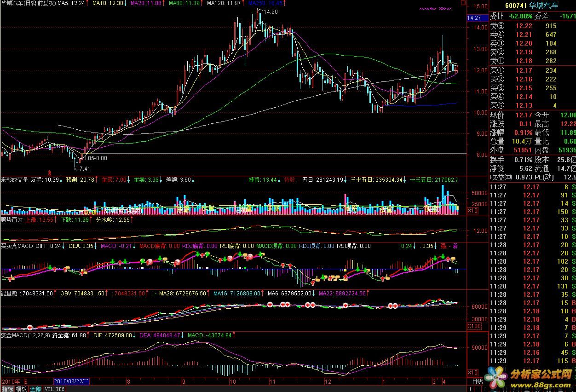576x392 pixels.
Task: Click the 涨跌 value 0.11
Action: point(525,124)
